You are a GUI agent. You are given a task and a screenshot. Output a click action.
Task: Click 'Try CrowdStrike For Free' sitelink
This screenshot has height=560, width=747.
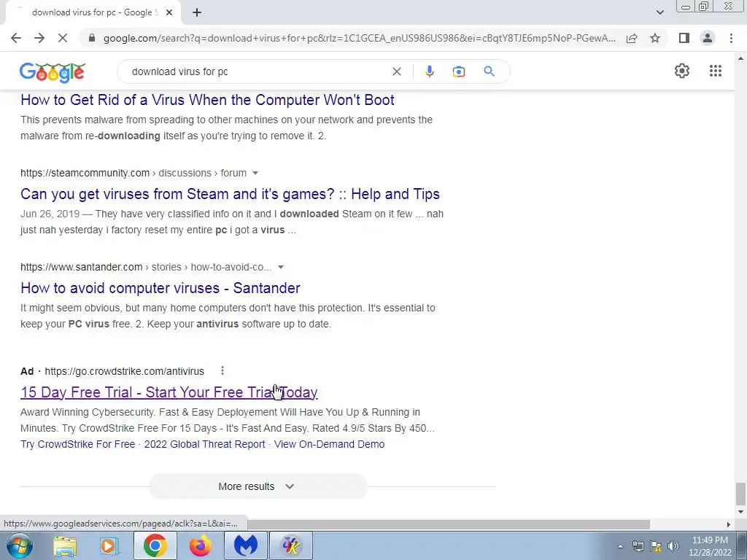[77, 444]
